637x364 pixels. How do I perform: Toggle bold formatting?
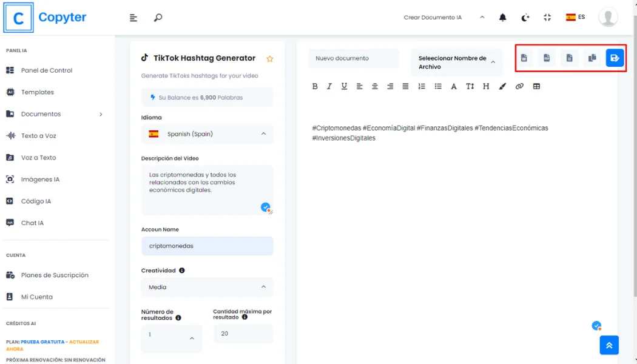pyautogui.click(x=315, y=87)
